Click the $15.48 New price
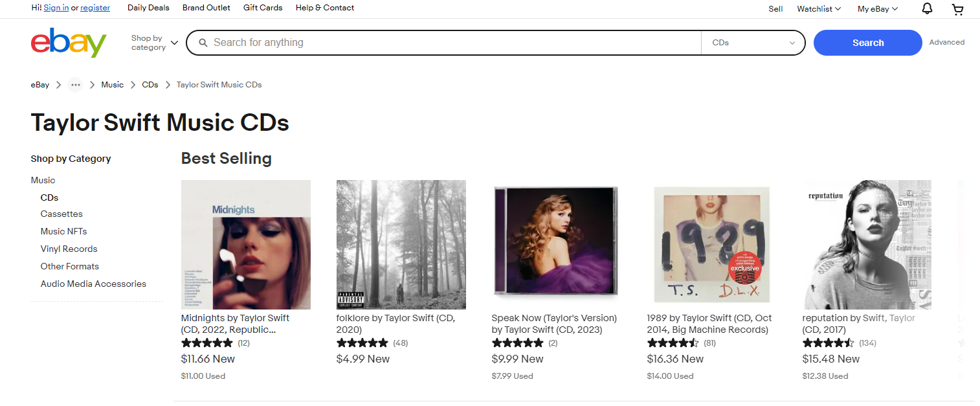The image size is (980, 406). click(x=831, y=359)
